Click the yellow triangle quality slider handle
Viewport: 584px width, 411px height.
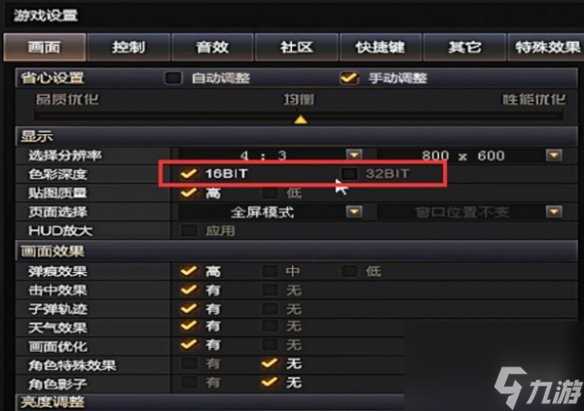[301, 120]
